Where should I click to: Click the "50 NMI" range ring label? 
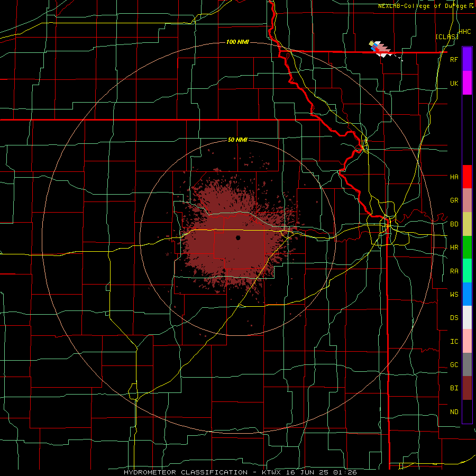coord(237,140)
